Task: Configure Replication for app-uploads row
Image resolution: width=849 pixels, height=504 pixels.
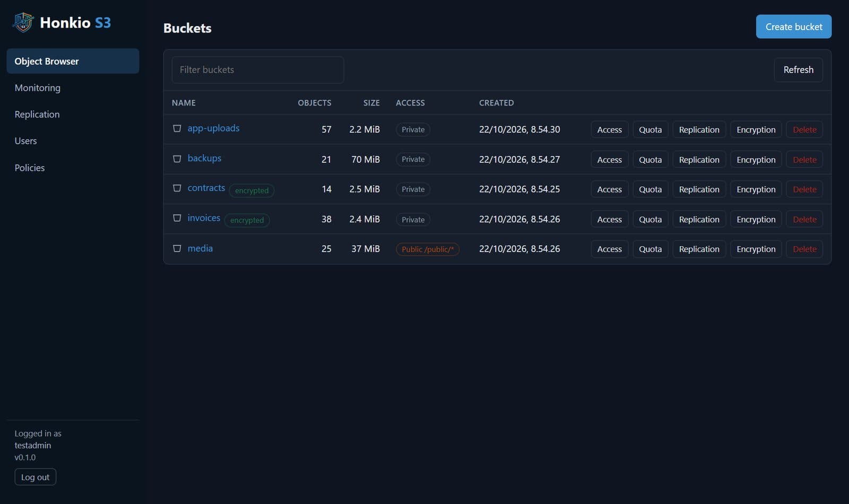Action: click(x=699, y=129)
